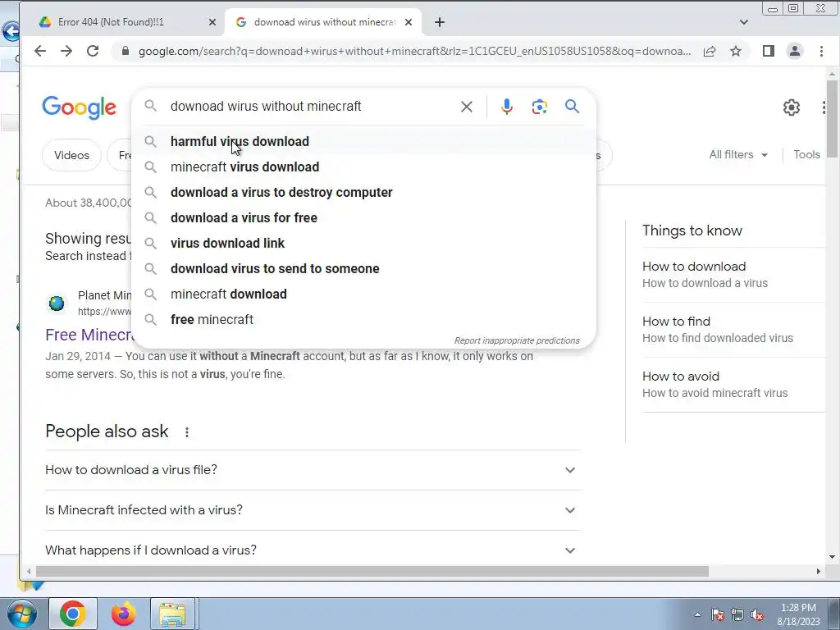Viewport: 840px width, 630px height.
Task: Open the tab search chevron
Action: click(743, 22)
